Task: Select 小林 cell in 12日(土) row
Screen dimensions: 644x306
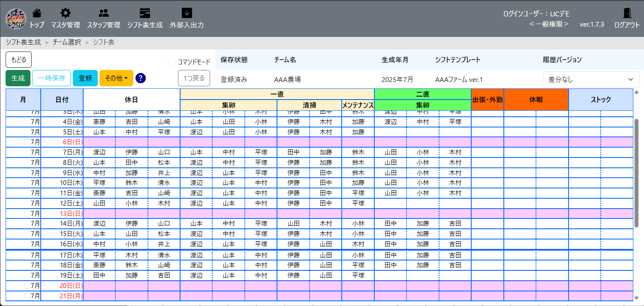Action: click(x=132, y=203)
